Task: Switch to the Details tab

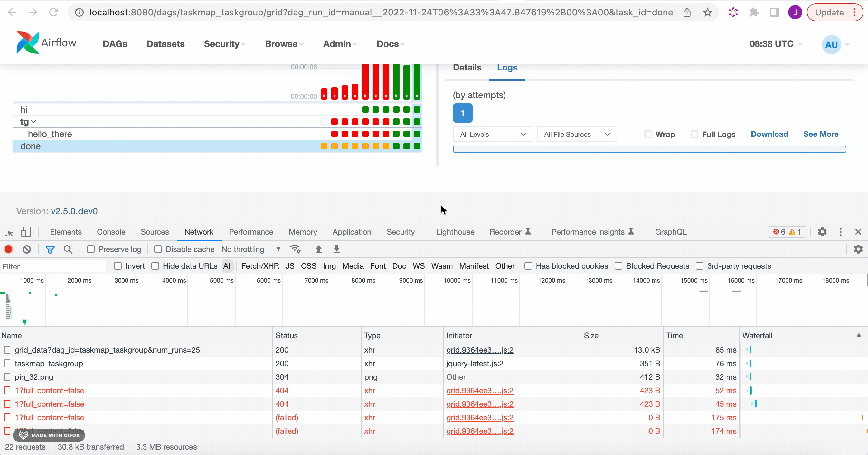Action: [467, 67]
